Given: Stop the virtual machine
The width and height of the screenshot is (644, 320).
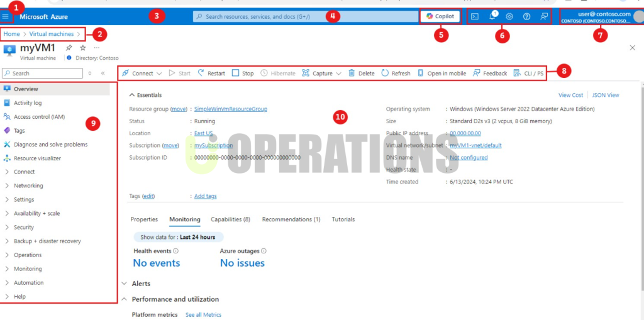Looking at the screenshot, I should (x=243, y=73).
